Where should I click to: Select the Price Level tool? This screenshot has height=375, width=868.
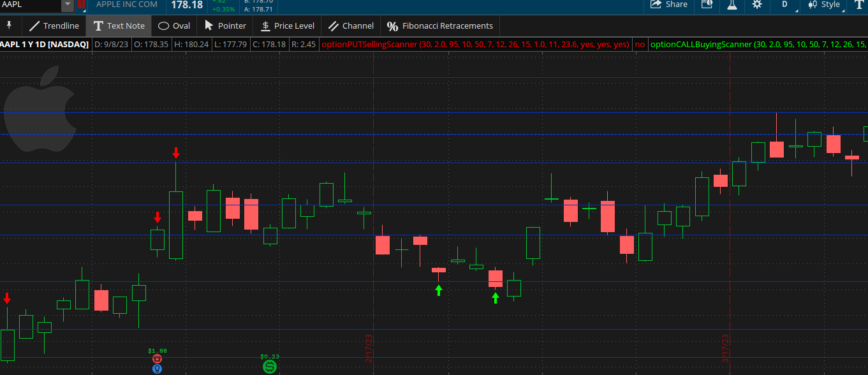pyautogui.click(x=288, y=26)
